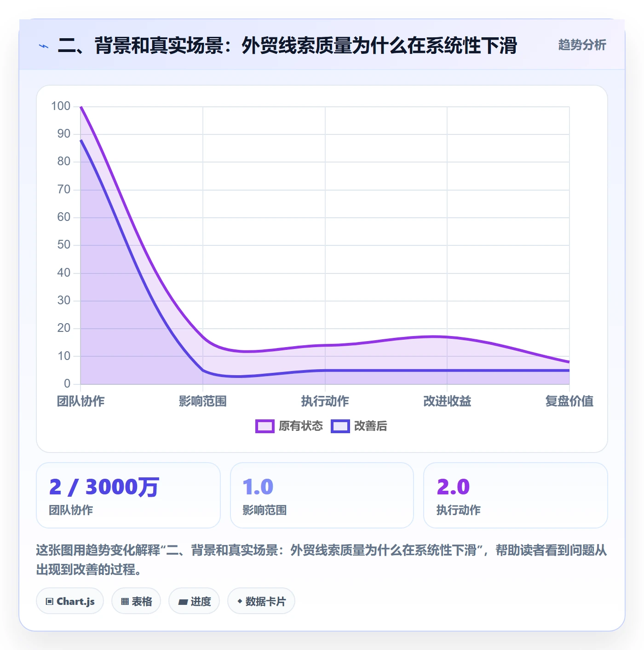Click the 改进收益 x-axis label
Viewport: 644px width, 650px height.
(x=447, y=401)
